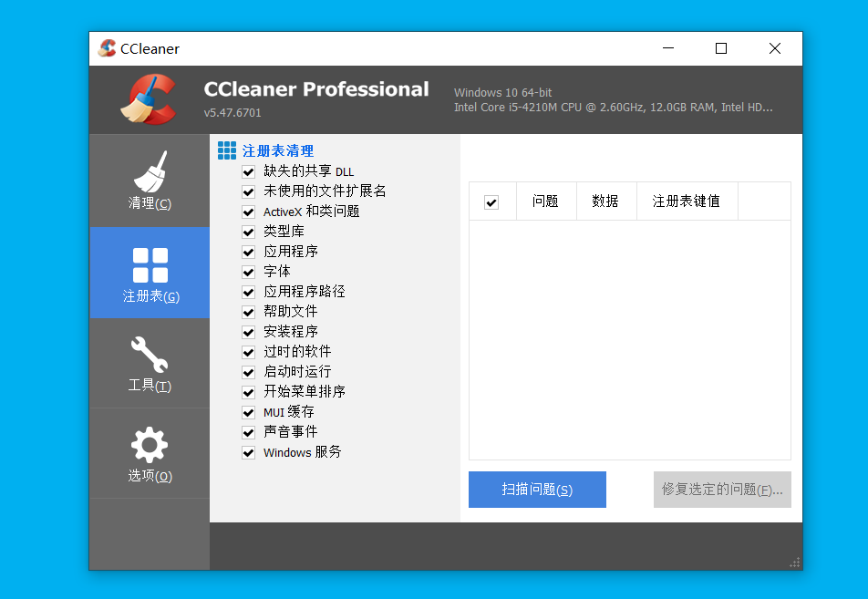Image resolution: width=868 pixels, height=599 pixels.
Task: Sort results by 问题 column header
Action: pyautogui.click(x=546, y=201)
